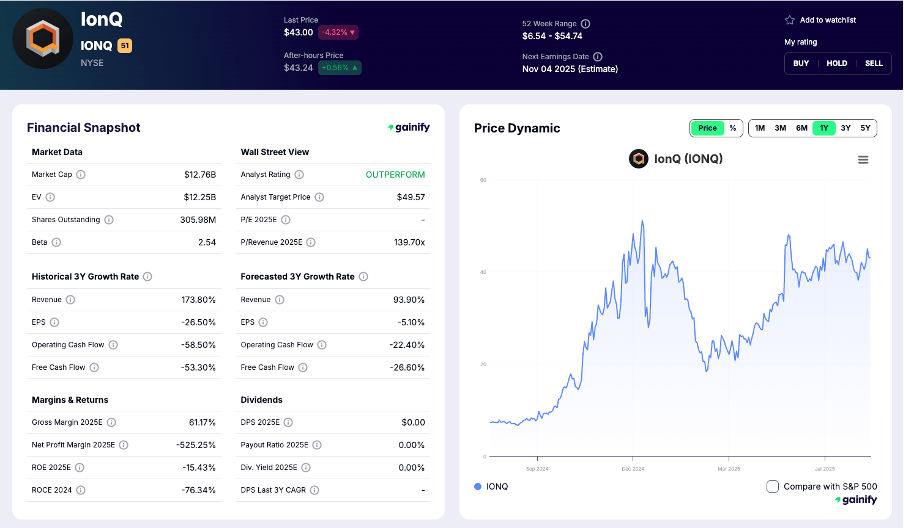Image resolution: width=904 pixels, height=528 pixels.
Task: Click info icon beside Net Profit Margin 2025E
Action: pos(123,445)
